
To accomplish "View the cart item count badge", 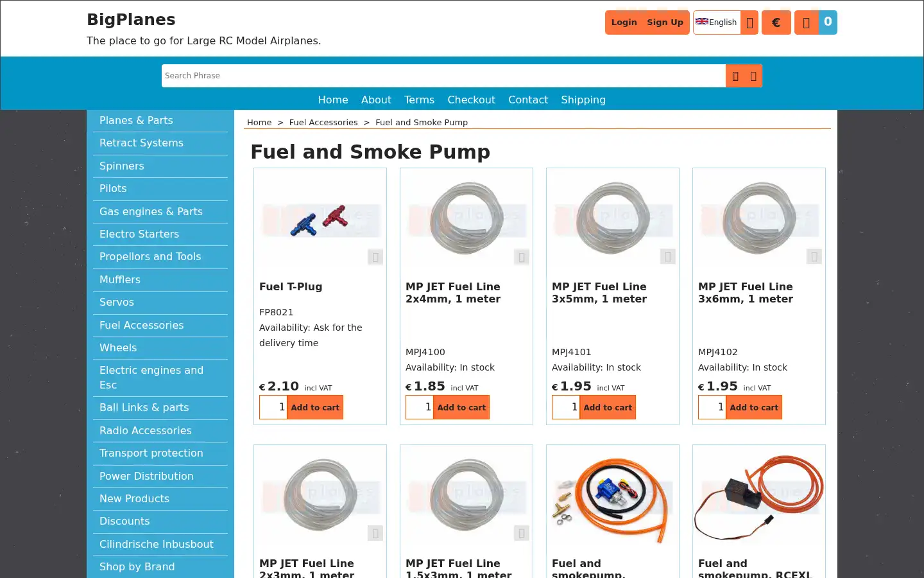I will pos(828,22).
